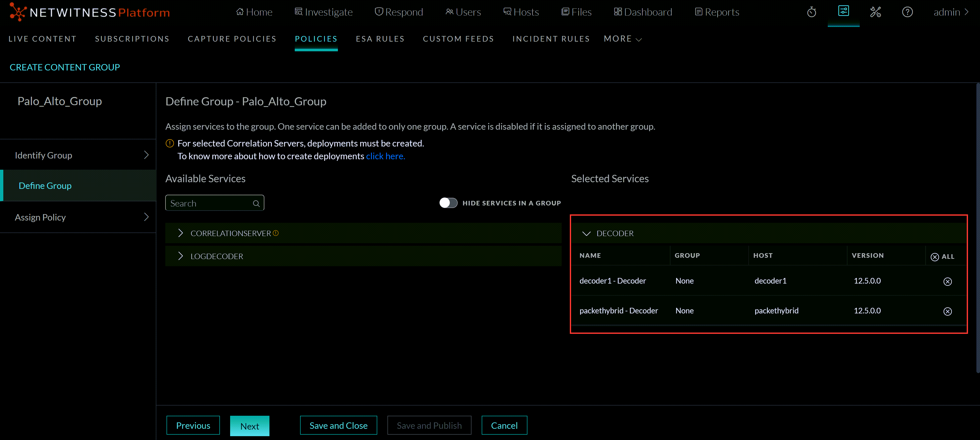Click the Save and Close button
Viewport: 980px width, 440px height.
click(x=338, y=425)
